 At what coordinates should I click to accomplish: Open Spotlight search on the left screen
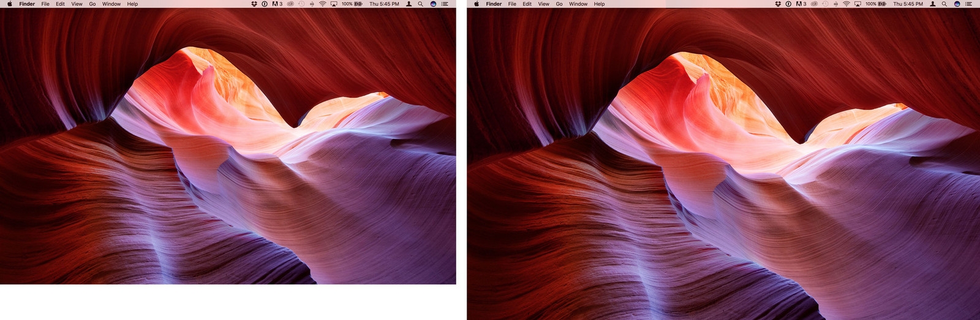coord(420,4)
